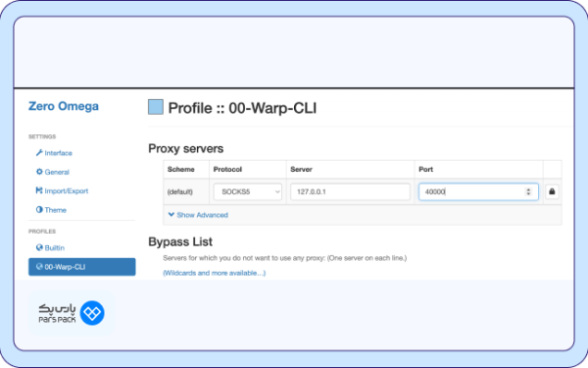
Task: Click the PROFILES section label
Action: [42, 232]
